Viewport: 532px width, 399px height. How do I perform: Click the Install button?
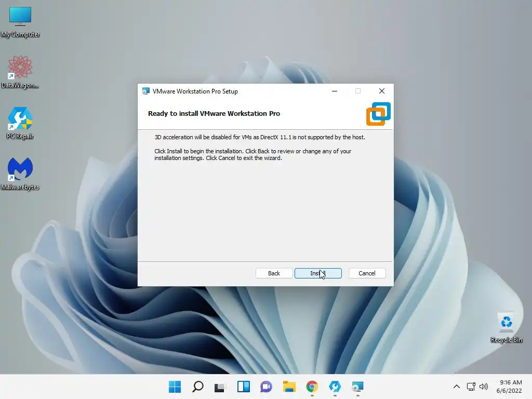coord(318,273)
